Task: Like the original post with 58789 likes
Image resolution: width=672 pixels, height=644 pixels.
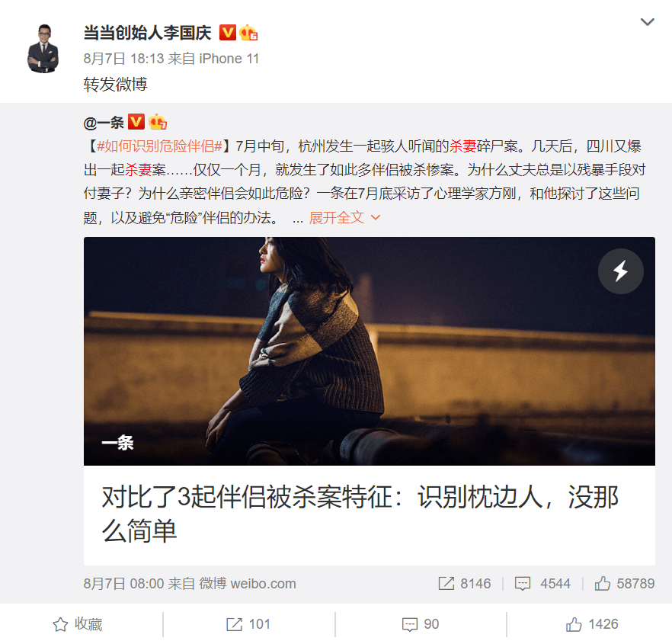Action: (x=625, y=584)
